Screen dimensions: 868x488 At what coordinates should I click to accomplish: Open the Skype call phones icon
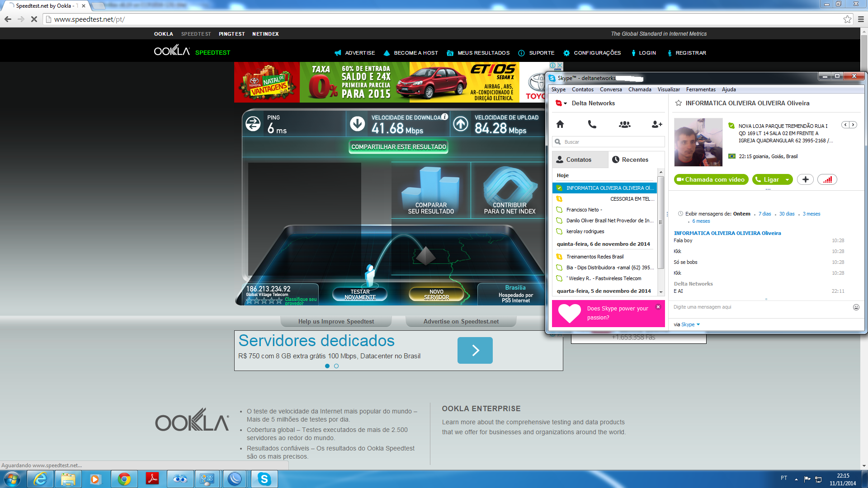592,124
